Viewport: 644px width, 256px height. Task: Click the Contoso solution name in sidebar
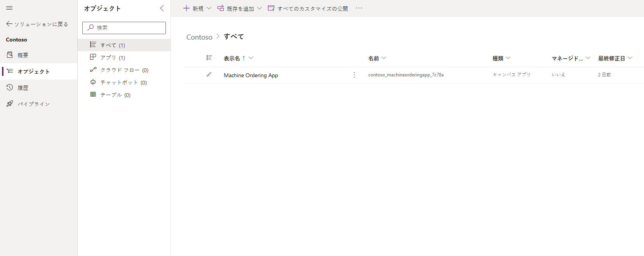16,40
